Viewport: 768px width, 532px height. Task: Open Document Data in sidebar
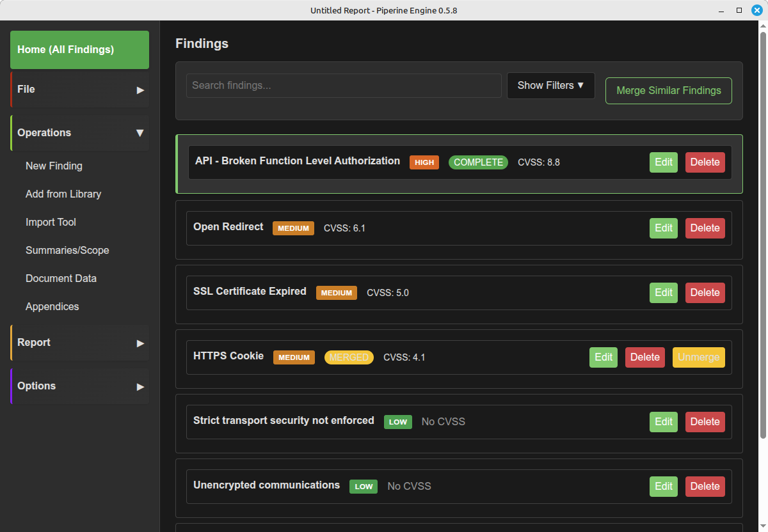(61, 279)
